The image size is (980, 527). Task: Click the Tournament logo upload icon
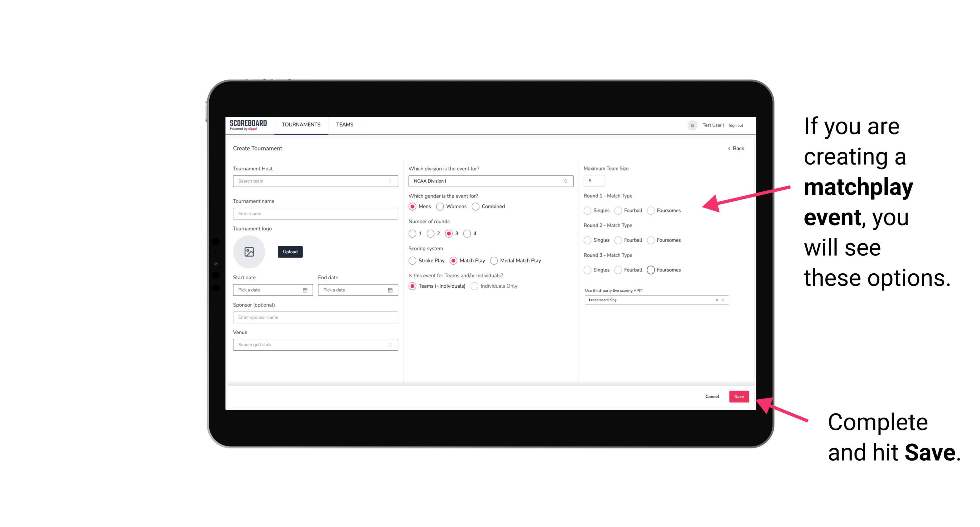point(250,252)
